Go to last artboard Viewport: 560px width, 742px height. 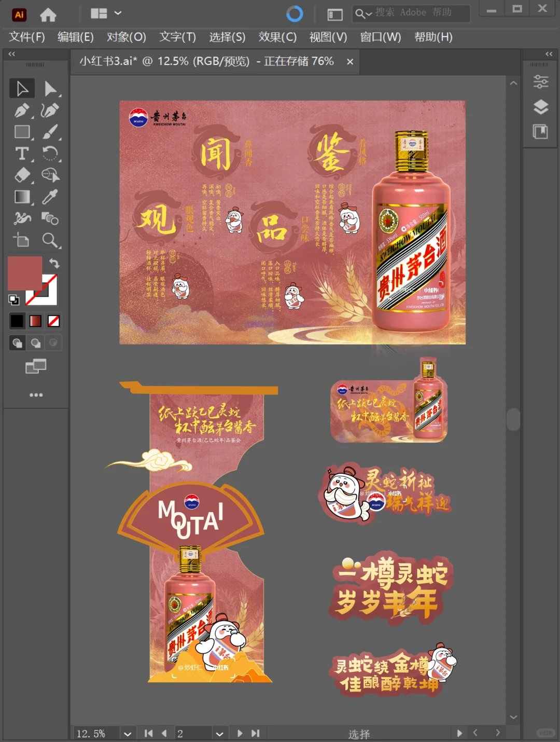[x=255, y=733]
